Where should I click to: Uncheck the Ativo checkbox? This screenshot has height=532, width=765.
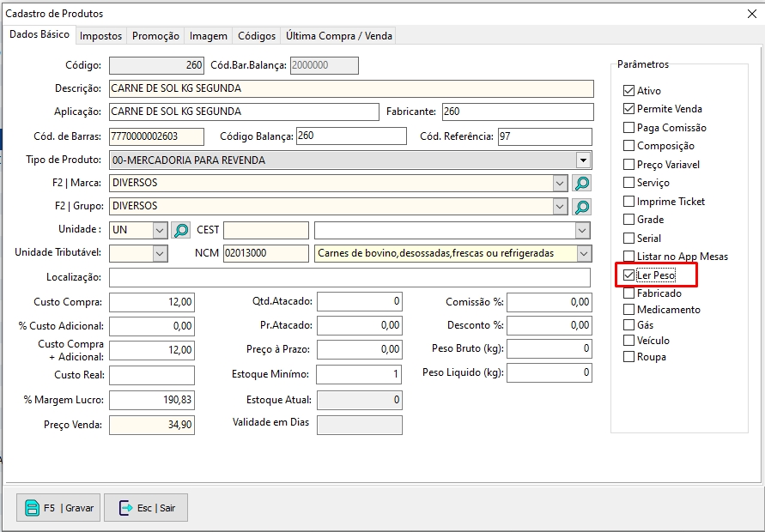pyautogui.click(x=629, y=91)
